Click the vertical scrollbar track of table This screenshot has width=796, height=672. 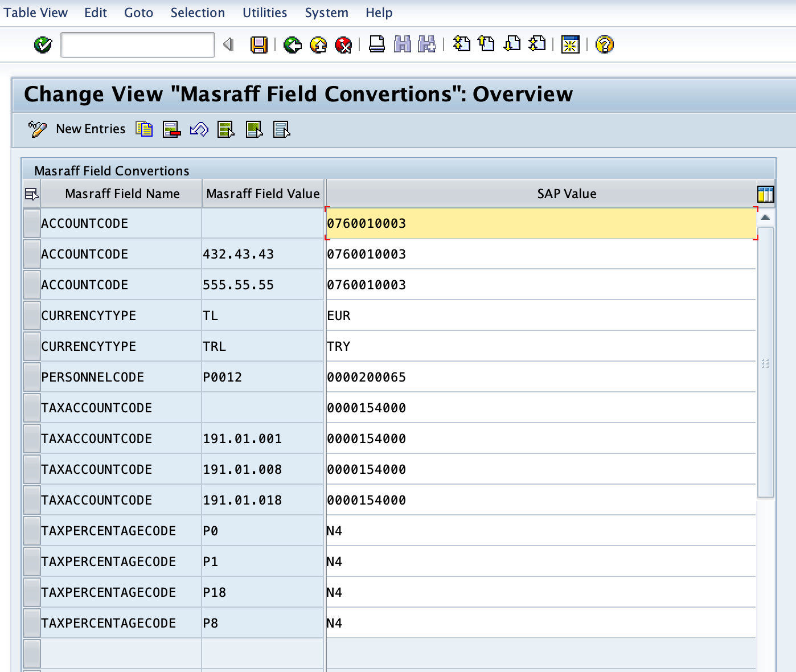tap(766, 362)
